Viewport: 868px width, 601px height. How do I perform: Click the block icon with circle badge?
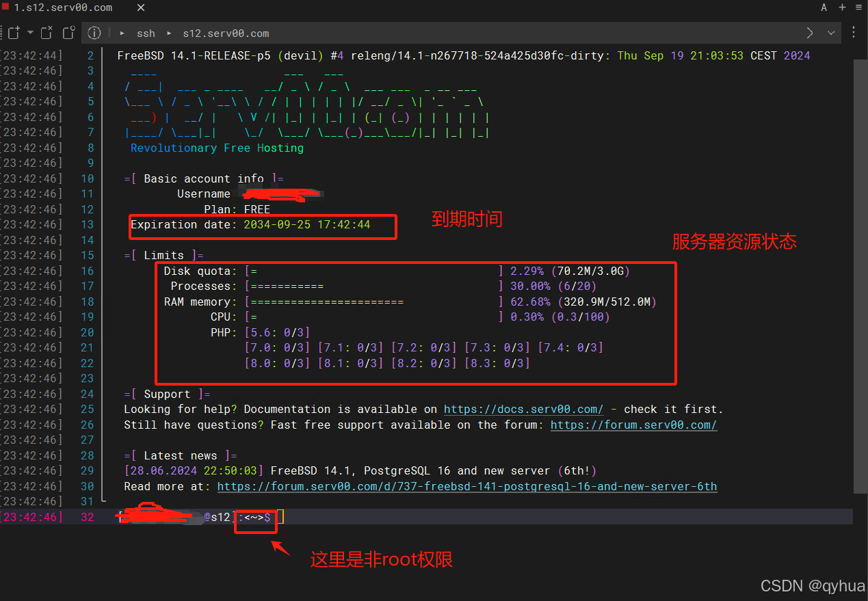coord(68,33)
